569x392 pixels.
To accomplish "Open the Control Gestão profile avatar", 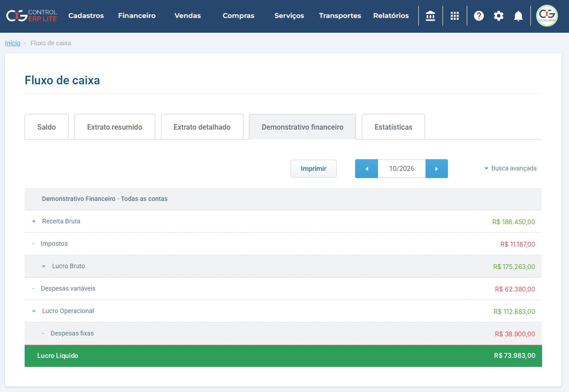I will [x=547, y=16].
